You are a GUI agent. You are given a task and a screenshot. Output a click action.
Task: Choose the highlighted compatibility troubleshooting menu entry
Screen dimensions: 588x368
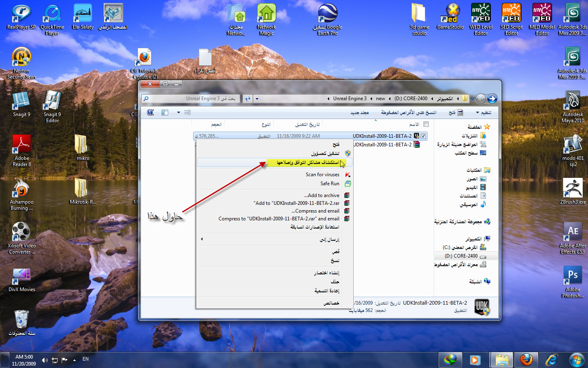pyautogui.click(x=274, y=162)
